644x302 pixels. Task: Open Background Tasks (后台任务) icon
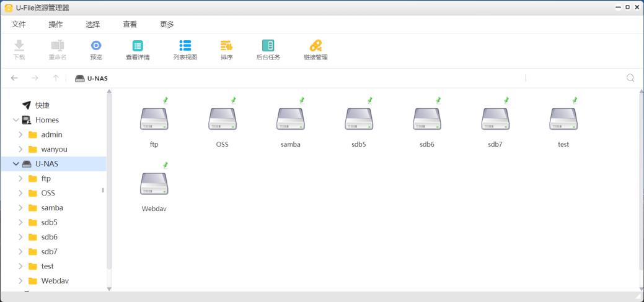pos(268,46)
